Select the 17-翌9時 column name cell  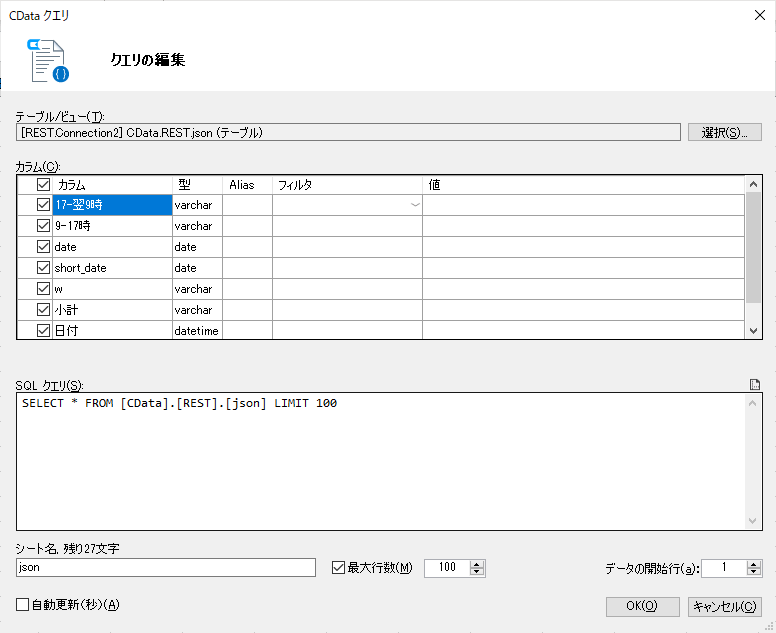click(x=112, y=205)
